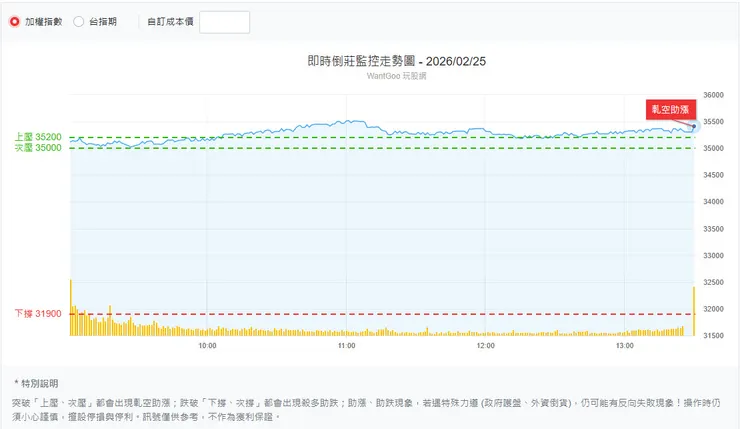
Task: Click the 31500 price axis label
Action: pos(714,336)
